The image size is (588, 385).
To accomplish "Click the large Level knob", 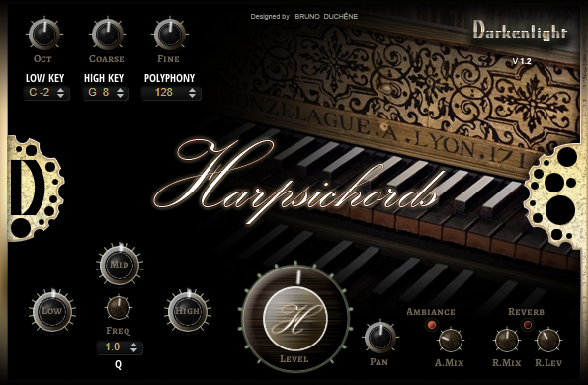I will [295, 319].
